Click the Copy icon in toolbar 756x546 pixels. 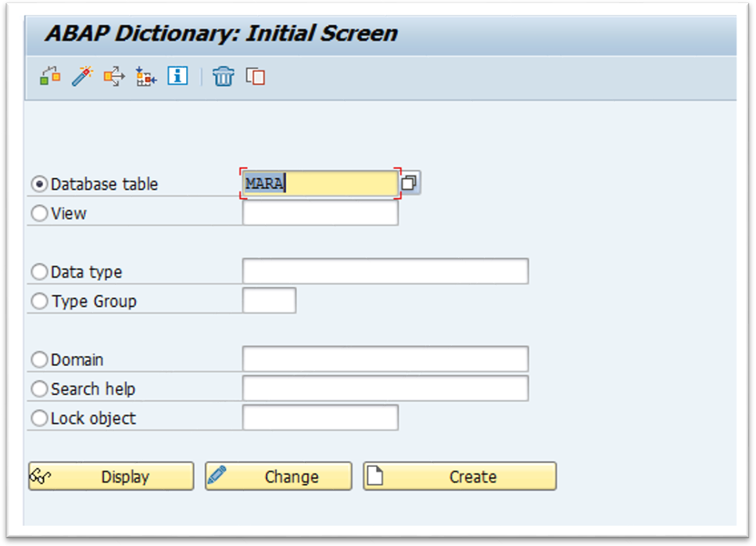[256, 76]
